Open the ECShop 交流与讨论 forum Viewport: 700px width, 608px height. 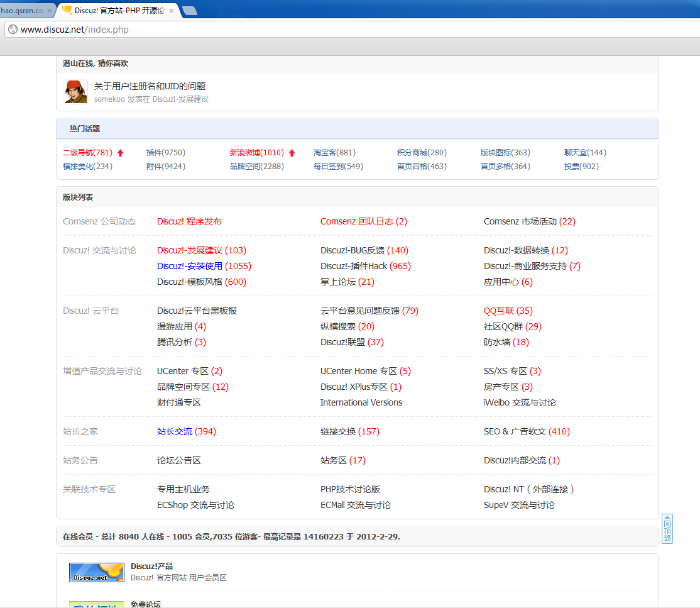click(x=195, y=506)
